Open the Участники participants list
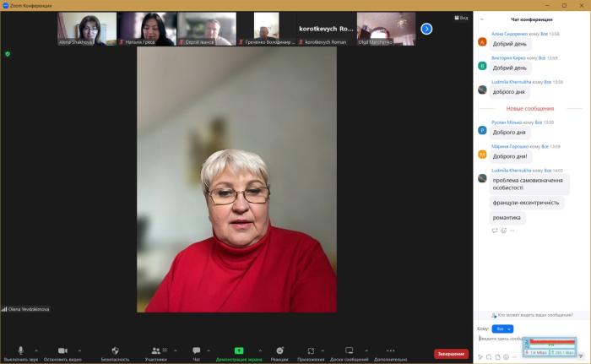 (155, 351)
